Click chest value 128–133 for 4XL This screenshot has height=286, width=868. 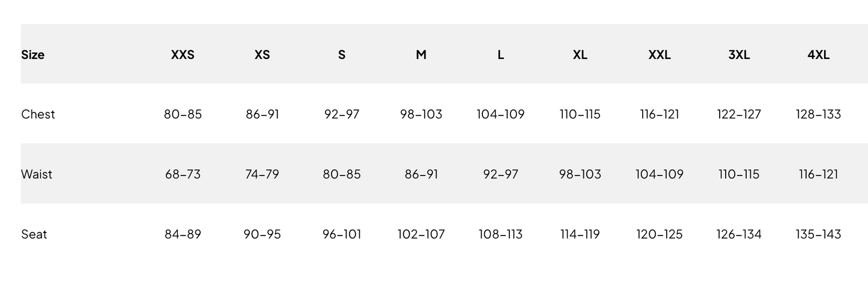pyautogui.click(x=818, y=114)
